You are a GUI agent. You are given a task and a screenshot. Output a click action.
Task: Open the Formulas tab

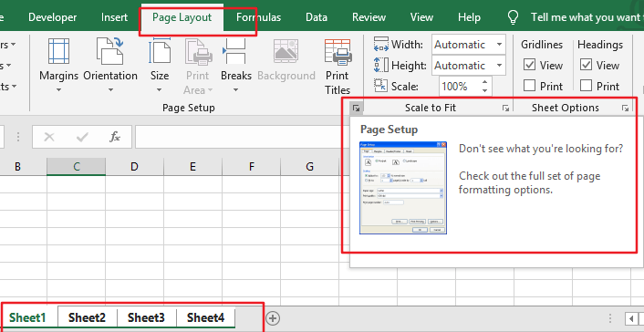[259, 17]
